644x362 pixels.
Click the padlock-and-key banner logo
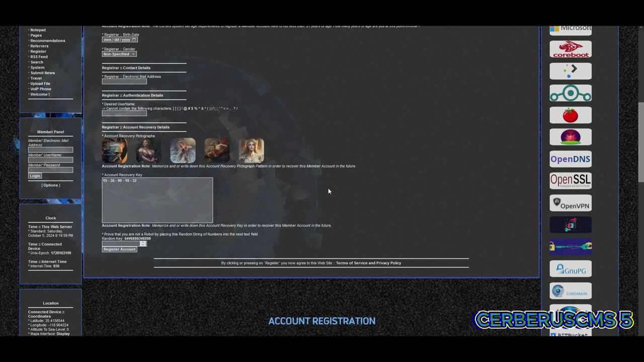tap(571, 247)
